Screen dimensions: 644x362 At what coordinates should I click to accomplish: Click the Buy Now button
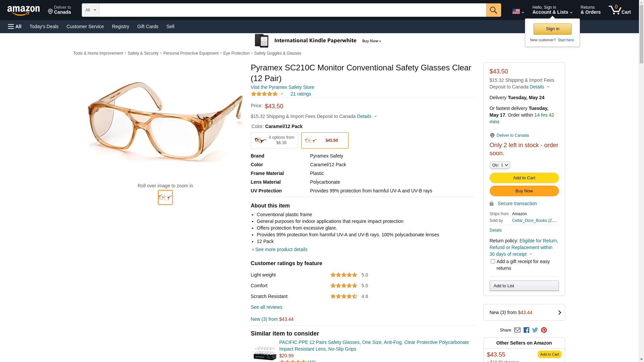click(524, 191)
